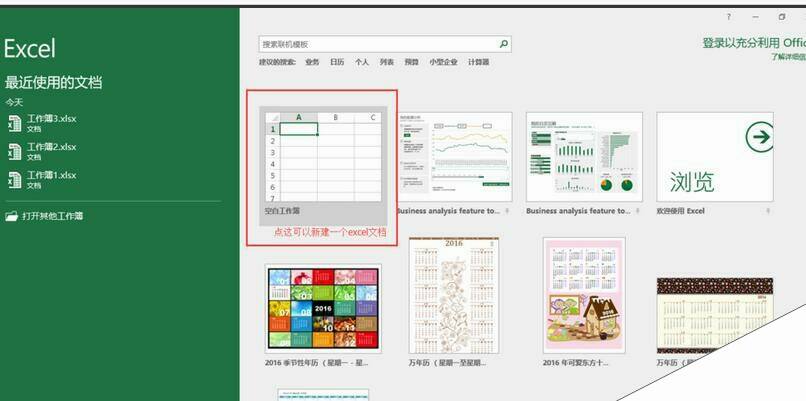Open the floral 2016 万年历 template thumbnail
The width and height of the screenshot is (806, 401).
[x=453, y=296]
